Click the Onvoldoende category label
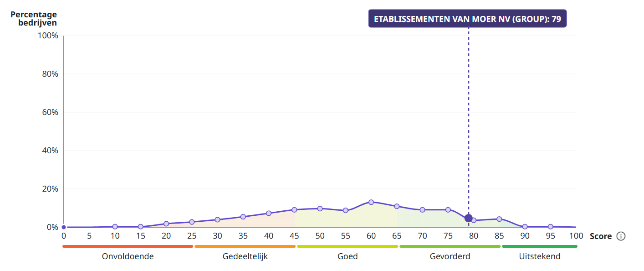The width and height of the screenshot is (644, 271). pyautogui.click(x=128, y=256)
